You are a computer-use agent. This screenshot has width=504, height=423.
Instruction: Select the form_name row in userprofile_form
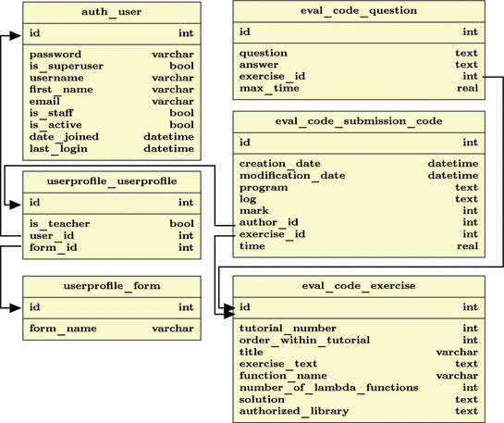click(112, 329)
